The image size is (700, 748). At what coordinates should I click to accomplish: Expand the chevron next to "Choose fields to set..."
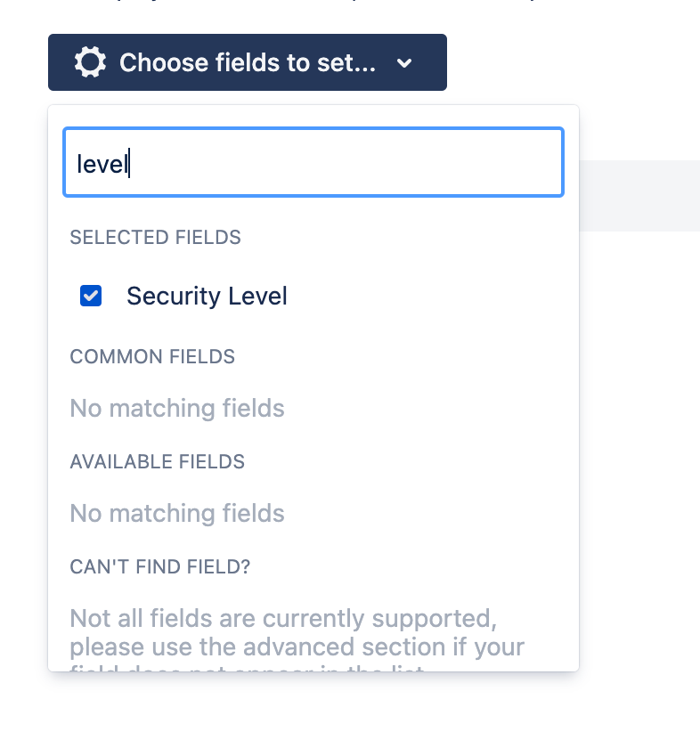(404, 63)
